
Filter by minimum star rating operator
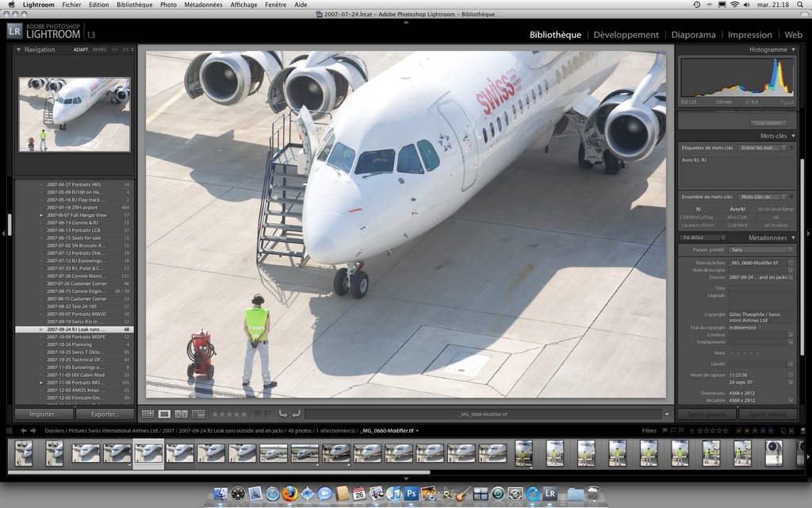pyautogui.click(x=691, y=431)
